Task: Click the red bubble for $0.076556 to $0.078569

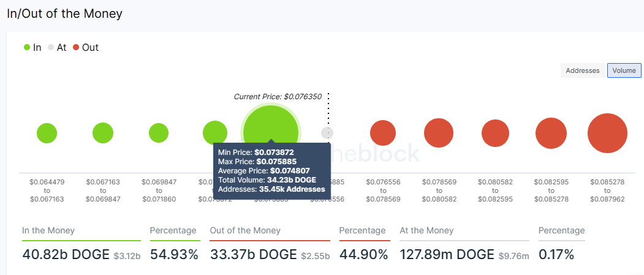Action: click(383, 133)
